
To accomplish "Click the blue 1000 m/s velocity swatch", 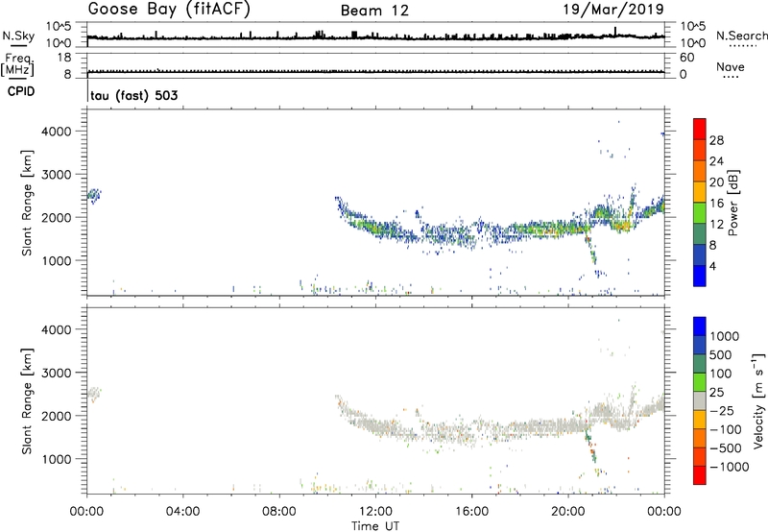I will click(x=700, y=326).
